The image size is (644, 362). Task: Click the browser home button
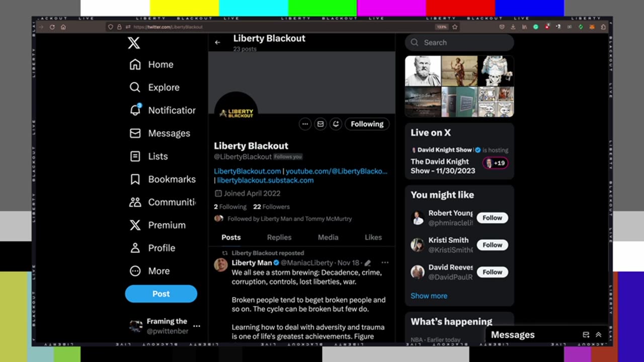63,27
